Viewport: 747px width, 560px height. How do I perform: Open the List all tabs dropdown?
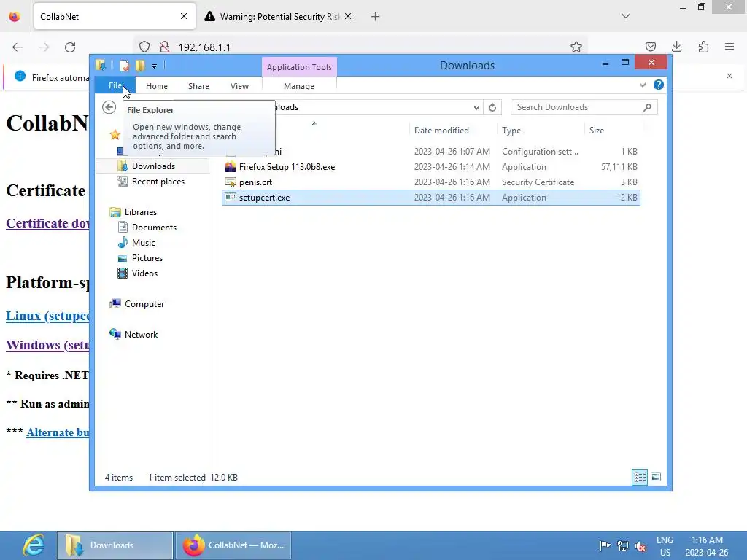626,16
